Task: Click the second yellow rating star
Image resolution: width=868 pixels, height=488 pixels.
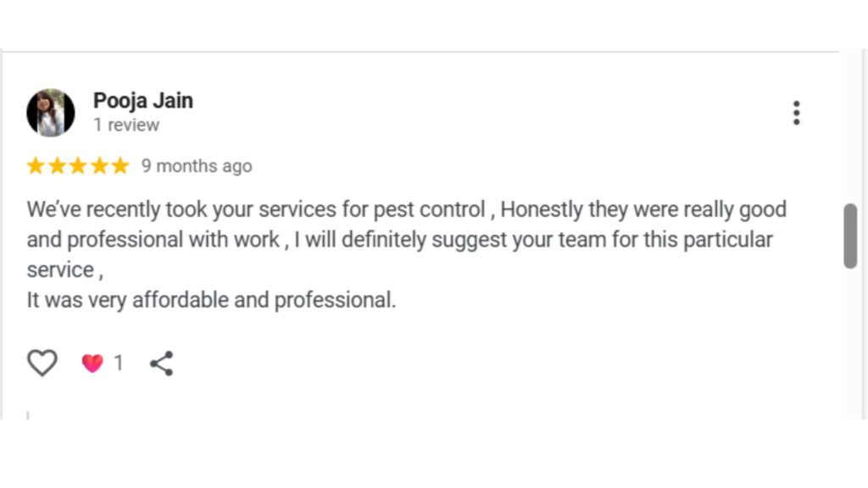Action: click(57, 166)
